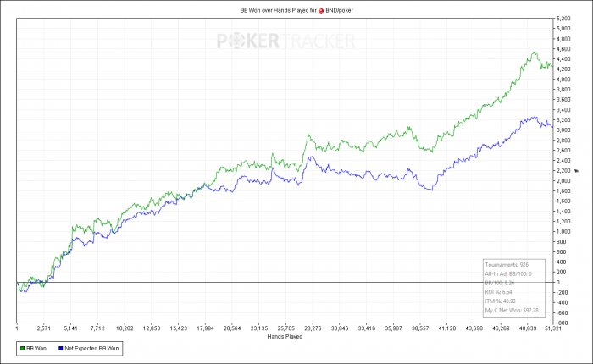593x364 pixels.
Task: Click the 'Tournaments: 926' stat line
Action: click(507, 265)
